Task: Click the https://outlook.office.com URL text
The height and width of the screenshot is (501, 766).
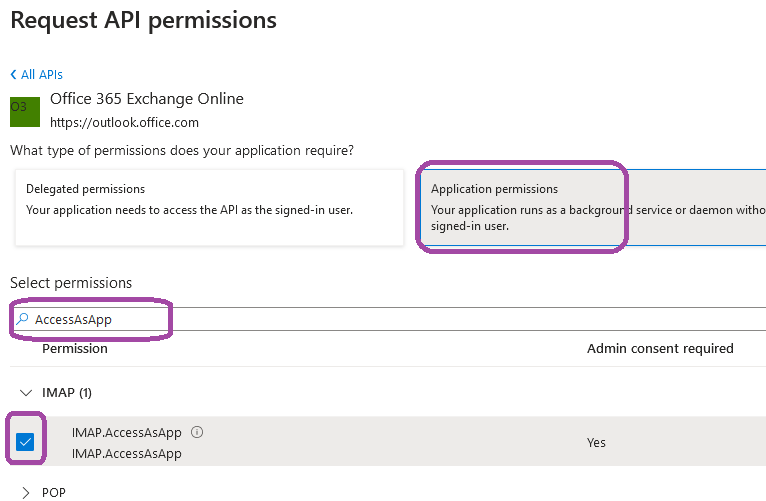Action: 124,122
